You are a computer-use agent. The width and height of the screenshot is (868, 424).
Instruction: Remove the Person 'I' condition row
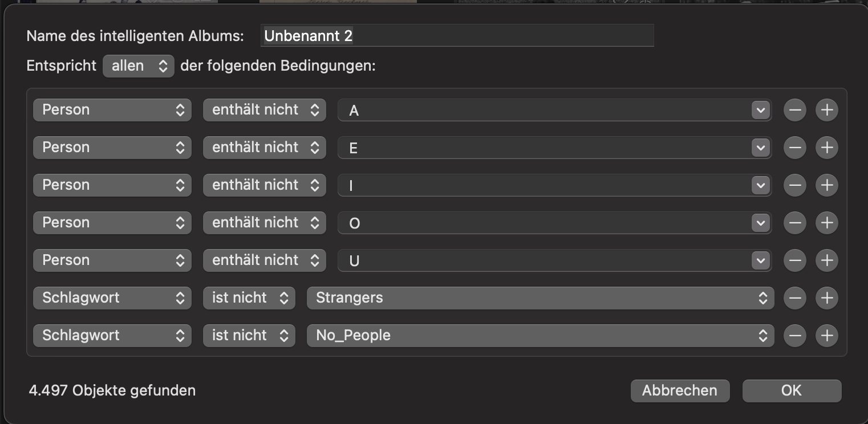tap(794, 185)
